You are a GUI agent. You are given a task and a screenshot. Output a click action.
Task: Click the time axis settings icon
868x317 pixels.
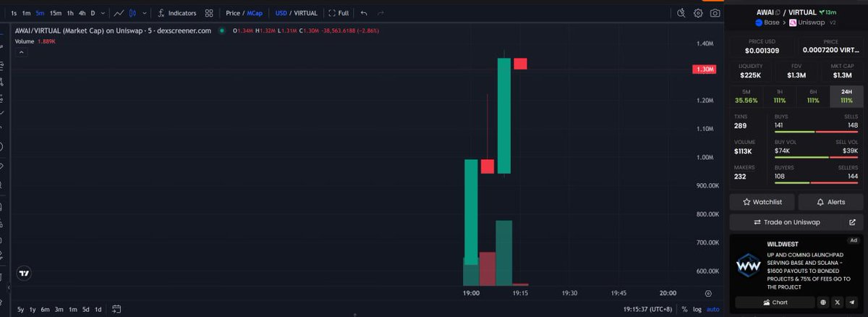click(708, 293)
